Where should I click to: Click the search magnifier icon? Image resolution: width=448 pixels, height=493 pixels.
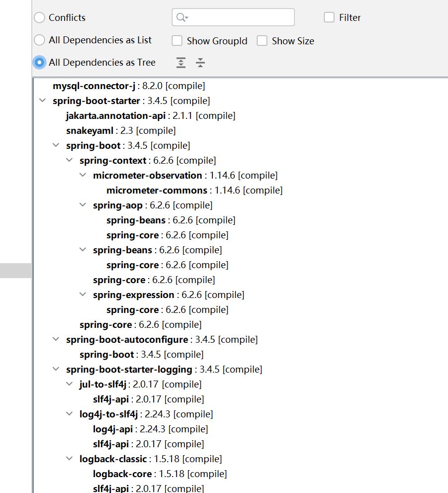pyautogui.click(x=182, y=17)
